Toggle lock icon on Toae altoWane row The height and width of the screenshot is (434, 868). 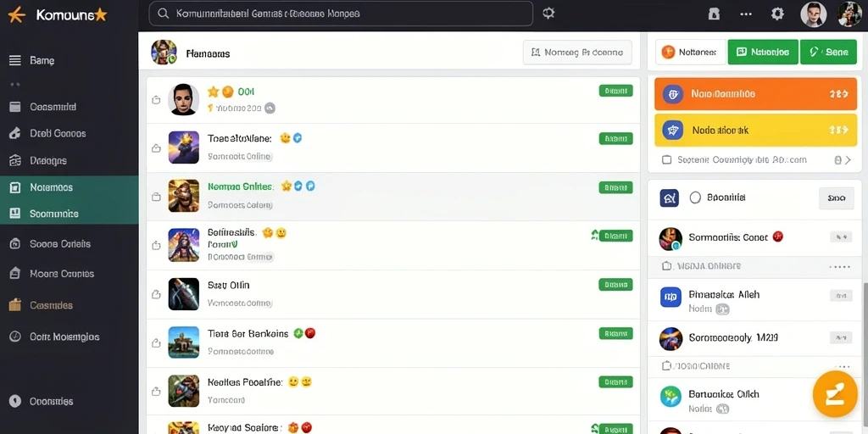156,147
